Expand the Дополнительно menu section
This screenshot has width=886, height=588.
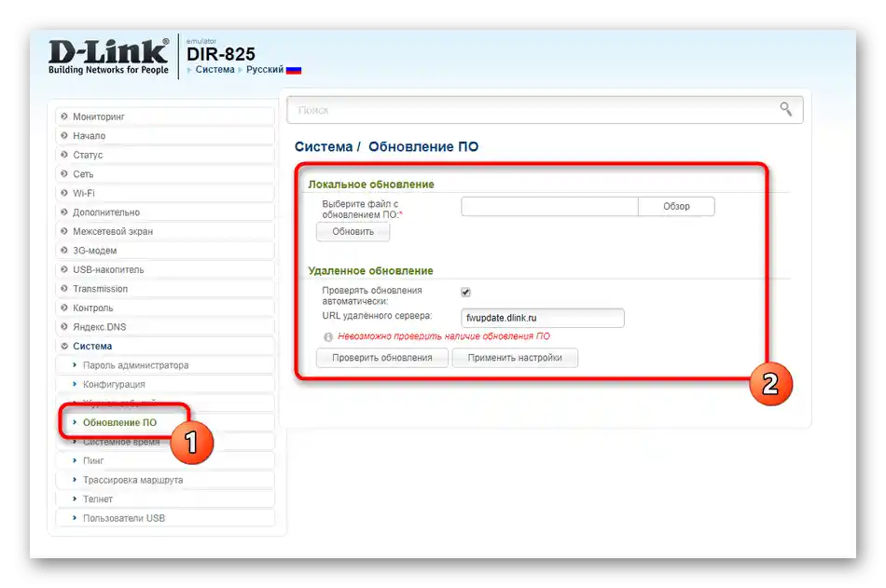pos(165,212)
